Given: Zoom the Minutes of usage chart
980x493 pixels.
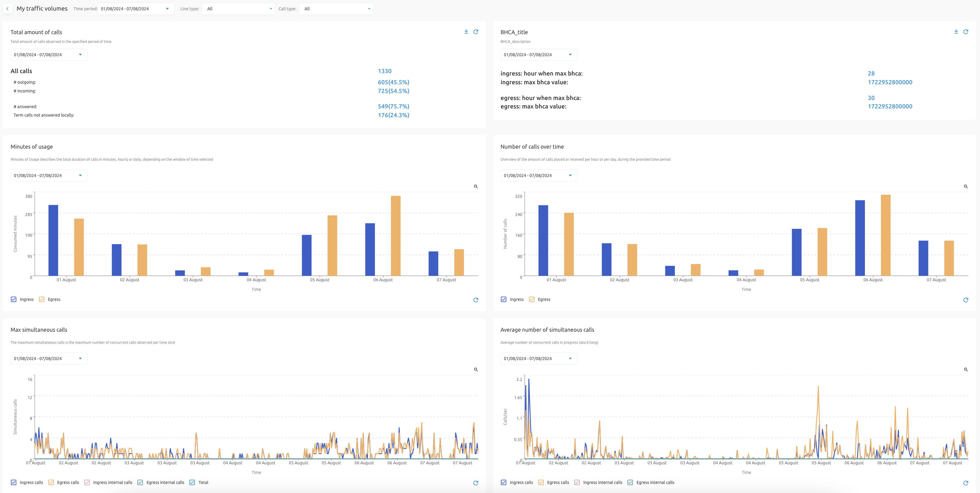Looking at the screenshot, I should tap(475, 186).
